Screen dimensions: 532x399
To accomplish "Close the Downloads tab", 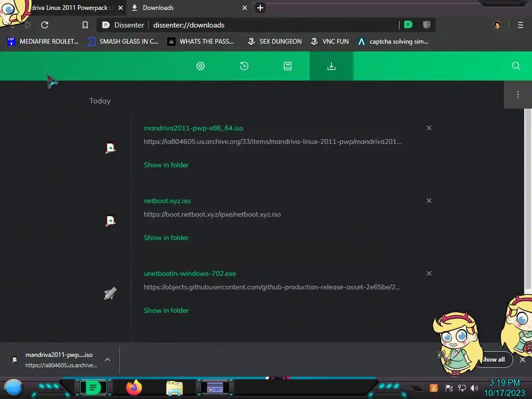I will click(x=245, y=8).
